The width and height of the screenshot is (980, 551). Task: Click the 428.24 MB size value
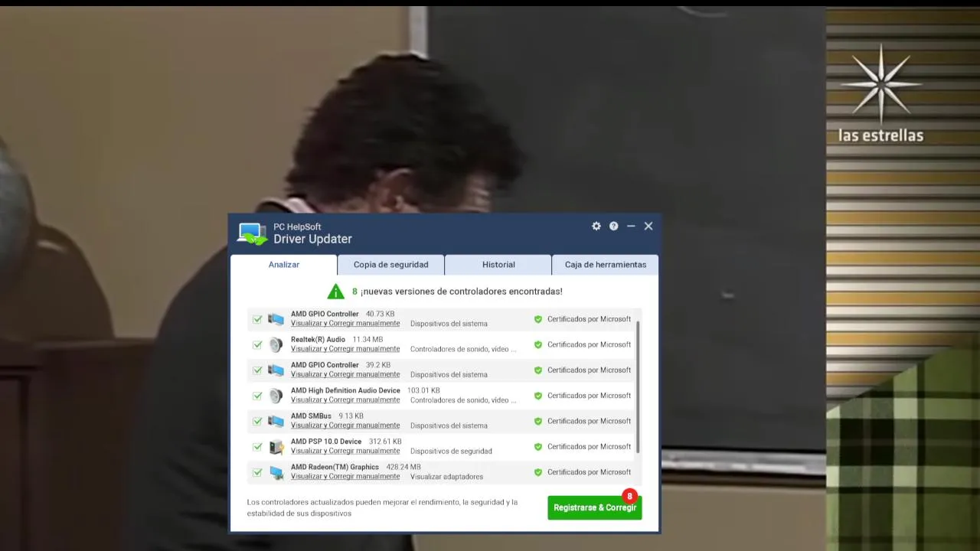403,467
